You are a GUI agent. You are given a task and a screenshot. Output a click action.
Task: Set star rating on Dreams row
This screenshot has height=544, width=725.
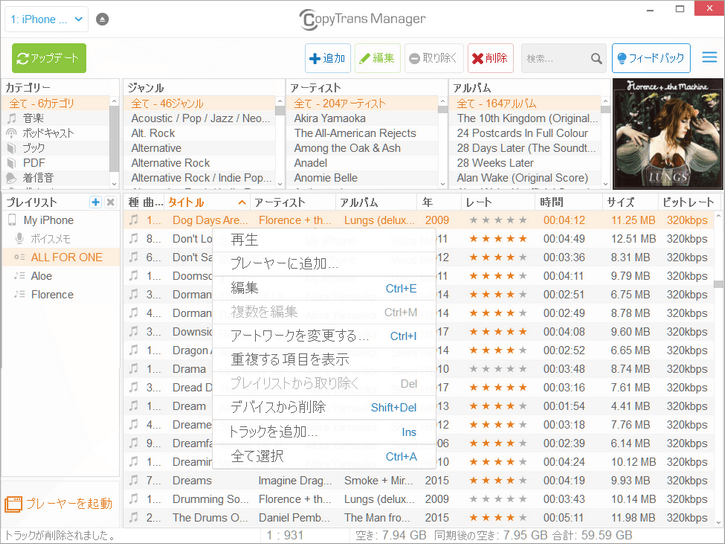498,481
